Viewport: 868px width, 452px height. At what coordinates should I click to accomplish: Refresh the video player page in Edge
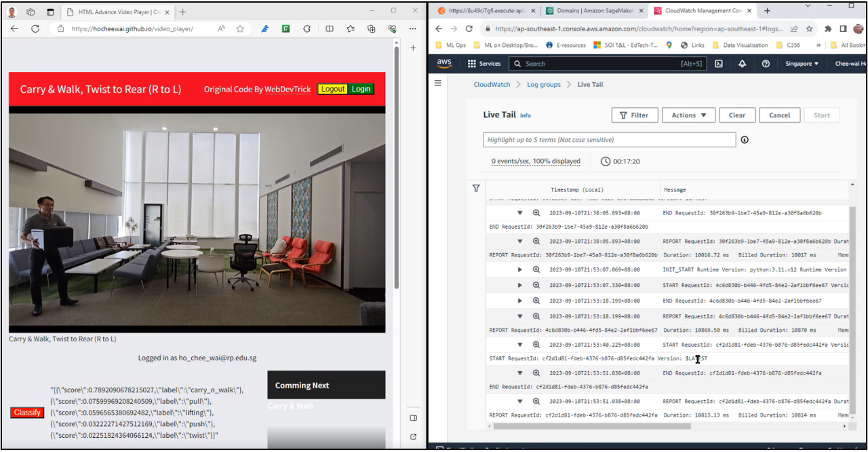(x=35, y=29)
